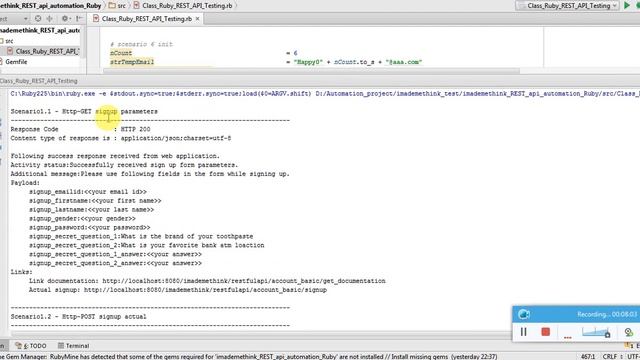The image size is (640, 360).
Task: Stop the screen recording
Action: pos(546,332)
